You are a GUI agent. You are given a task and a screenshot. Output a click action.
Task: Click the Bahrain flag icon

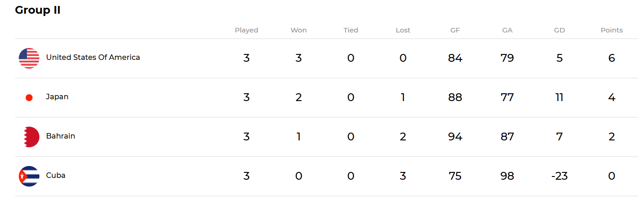click(x=29, y=137)
